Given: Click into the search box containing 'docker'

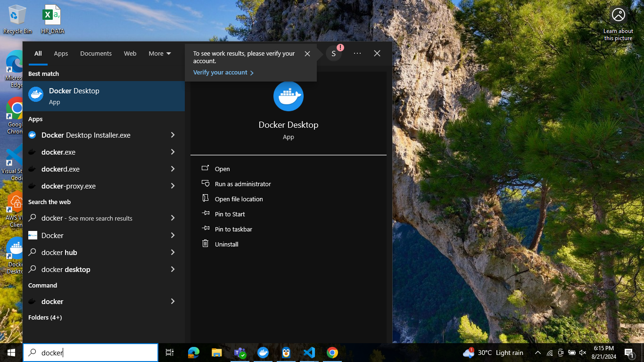Looking at the screenshot, I should point(91,353).
